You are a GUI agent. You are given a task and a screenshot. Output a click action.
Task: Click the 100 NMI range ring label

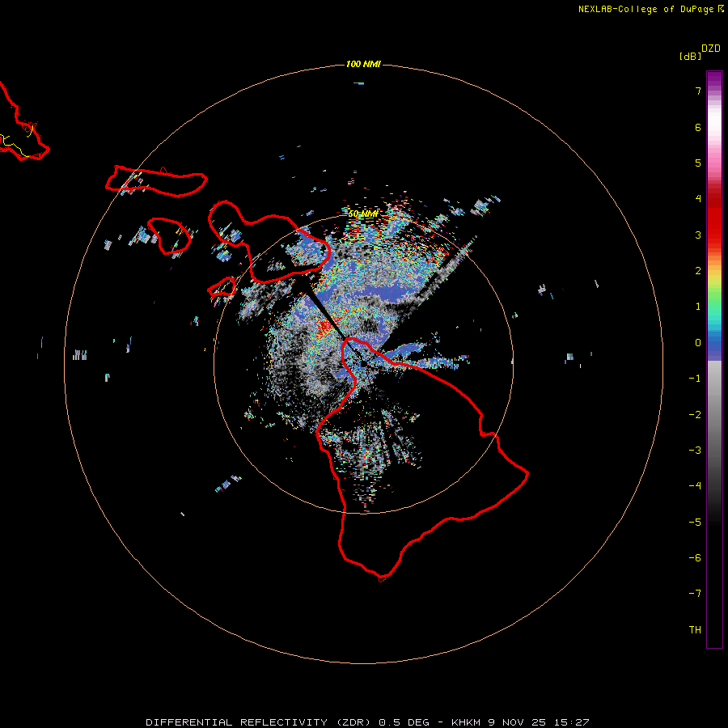(x=363, y=64)
